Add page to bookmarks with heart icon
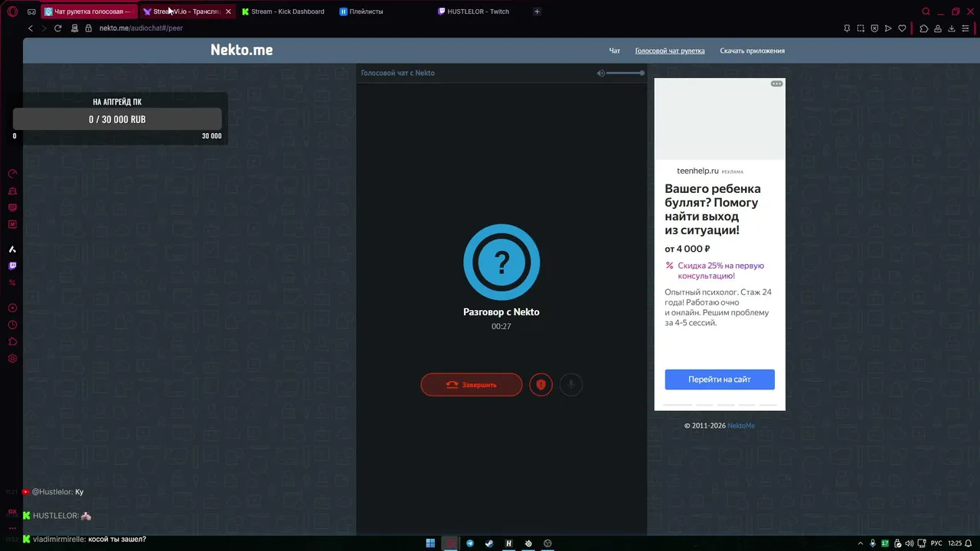Viewport: 980px width, 551px height. (903, 28)
